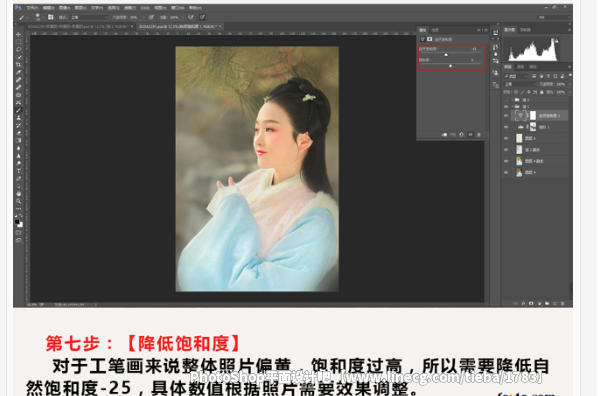Viewport: 598px width, 396px height.
Task: Open options bar opacity dropdown arrow
Action: (x=143, y=17)
